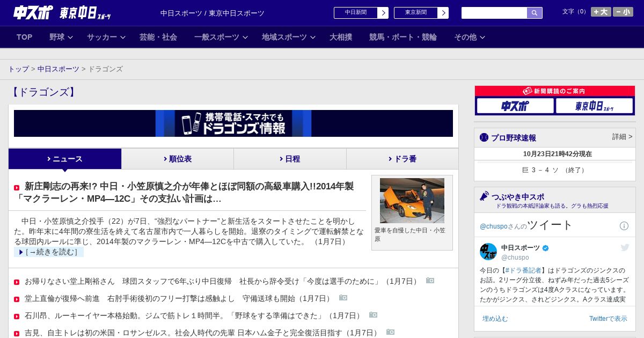Click the 中スポ subscription logo button
Viewport: 644px width, 338px height.
pos(515,106)
